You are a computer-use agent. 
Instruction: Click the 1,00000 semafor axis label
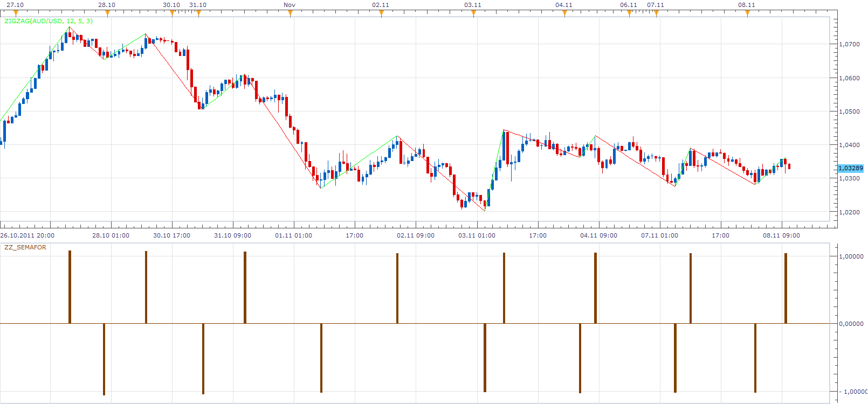click(x=851, y=256)
